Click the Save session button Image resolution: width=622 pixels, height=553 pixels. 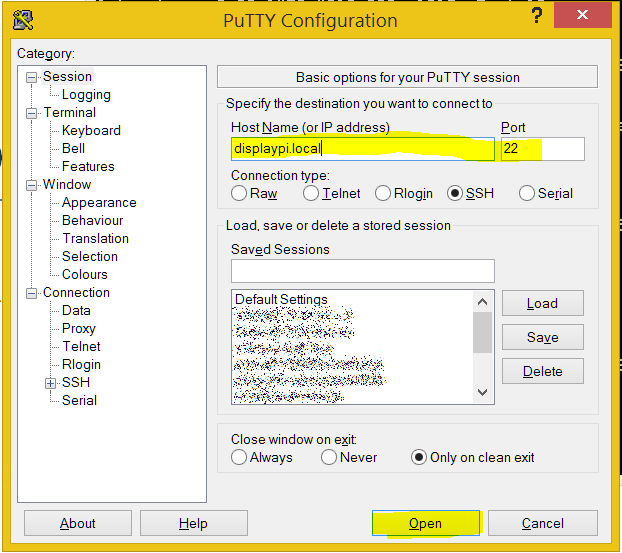tap(543, 337)
